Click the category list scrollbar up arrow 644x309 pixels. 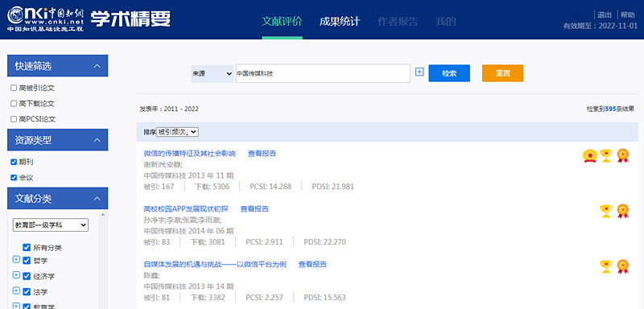pos(103,215)
